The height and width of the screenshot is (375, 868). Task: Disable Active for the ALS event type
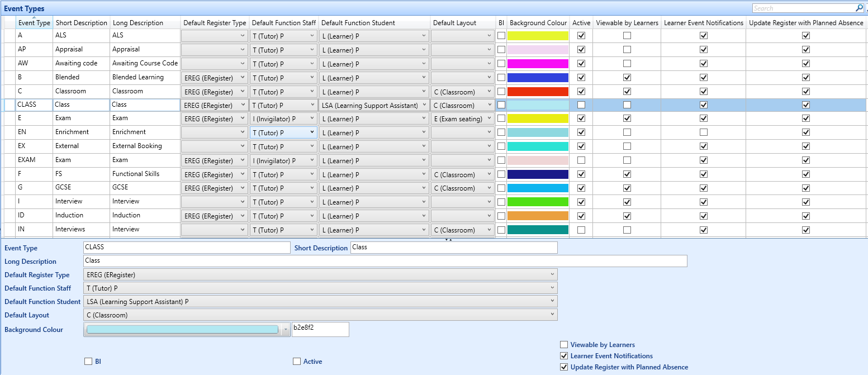[581, 35]
